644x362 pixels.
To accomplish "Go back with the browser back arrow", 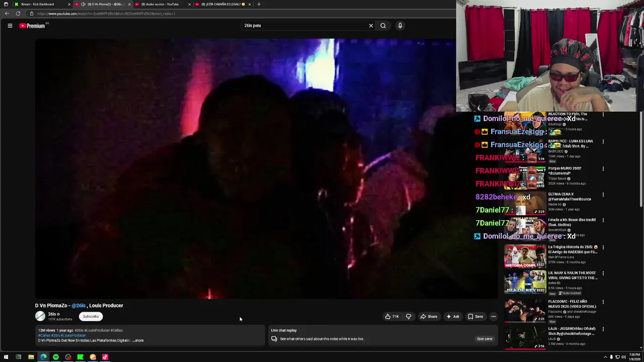I will (7, 14).
